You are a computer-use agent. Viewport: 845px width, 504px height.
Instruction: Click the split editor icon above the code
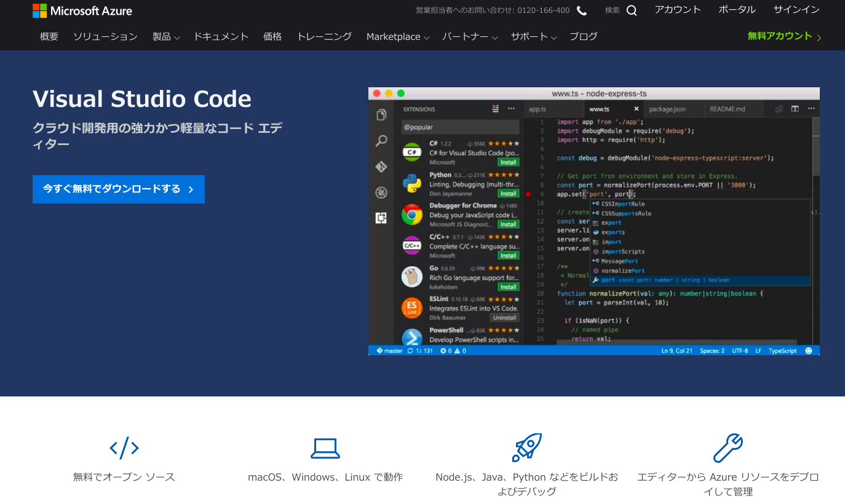coord(795,108)
